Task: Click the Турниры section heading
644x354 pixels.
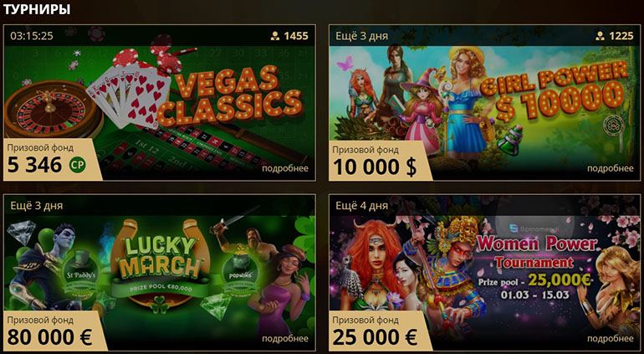Action: coord(37,9)
